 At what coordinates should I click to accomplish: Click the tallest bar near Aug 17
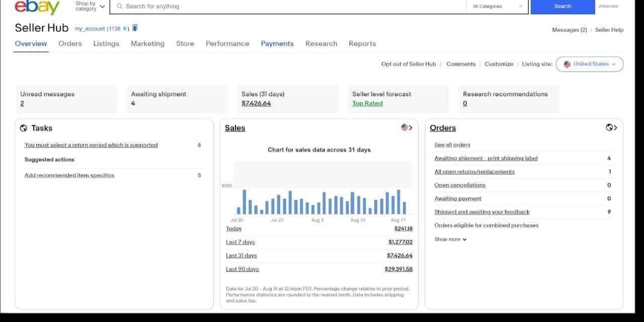click(398, 202)
